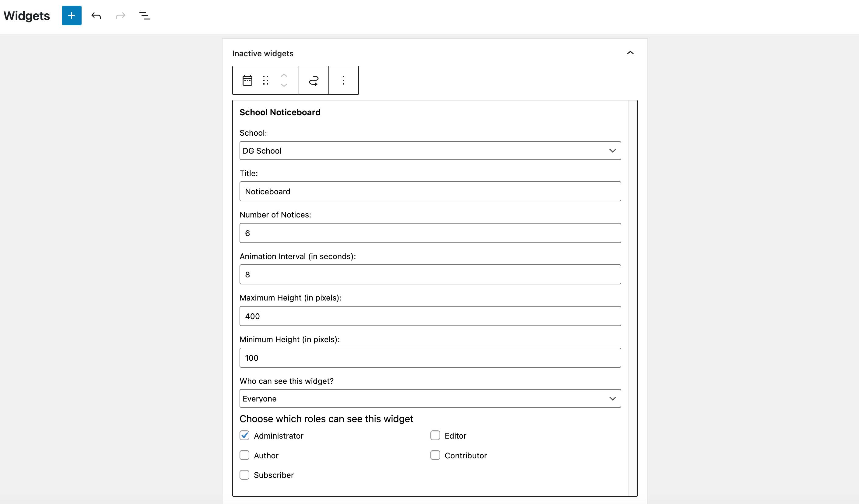Image resolution: width=859 pixels, height=504 pixels.
Task: Collapse the Inactive widgets section
Action: pos(630,53)
